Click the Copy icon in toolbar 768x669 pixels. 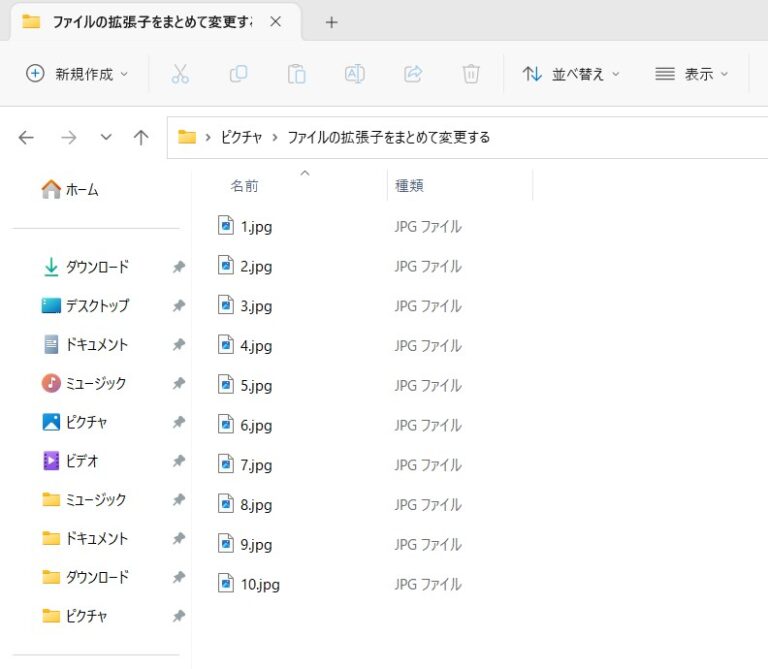(238, 74)
